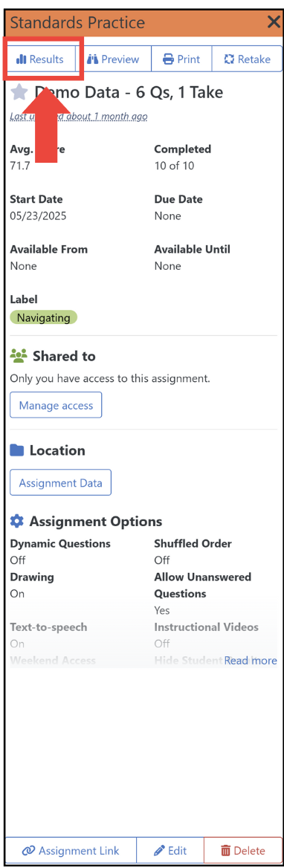Click the Results bar chart icon

click(22, 59)
